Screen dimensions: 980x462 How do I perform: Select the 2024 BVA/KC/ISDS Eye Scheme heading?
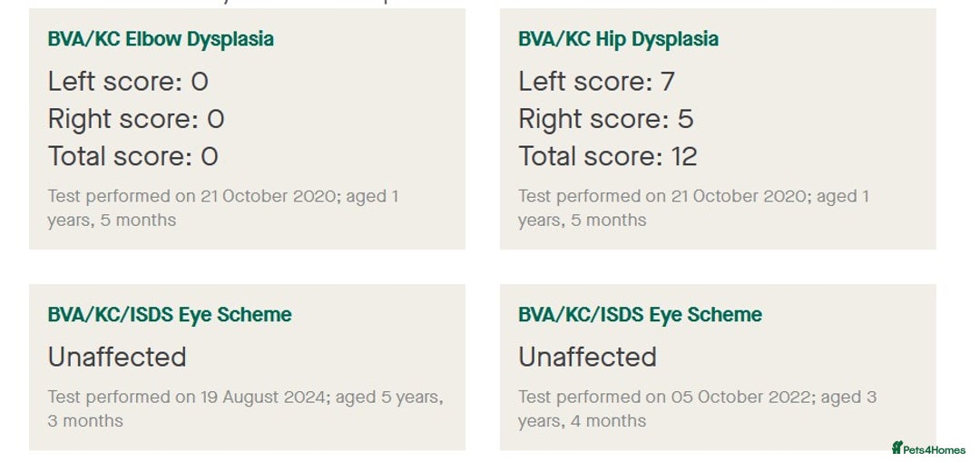[170, 314]
